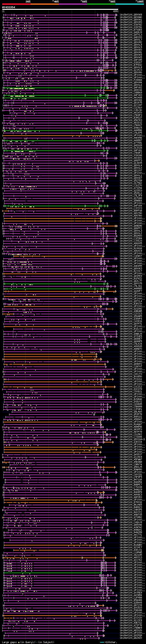Select the UniRef100_C5LHJ4 row label
Screen dimensions: 146x644
(x=131, y=344)
